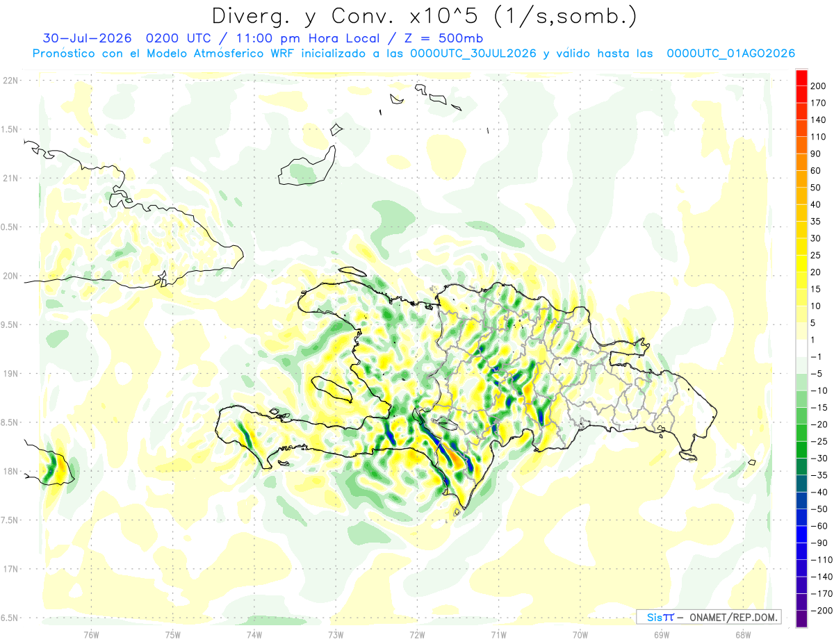Pick the red color bar segment above 200

[x=801, y=78]
